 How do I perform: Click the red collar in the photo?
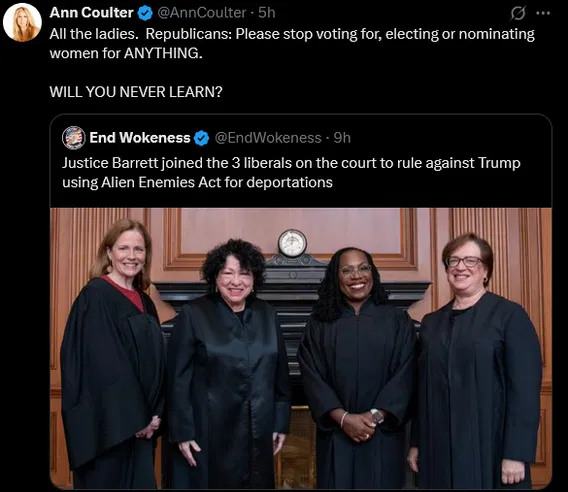pyautogui.click(x=125, y=293)
